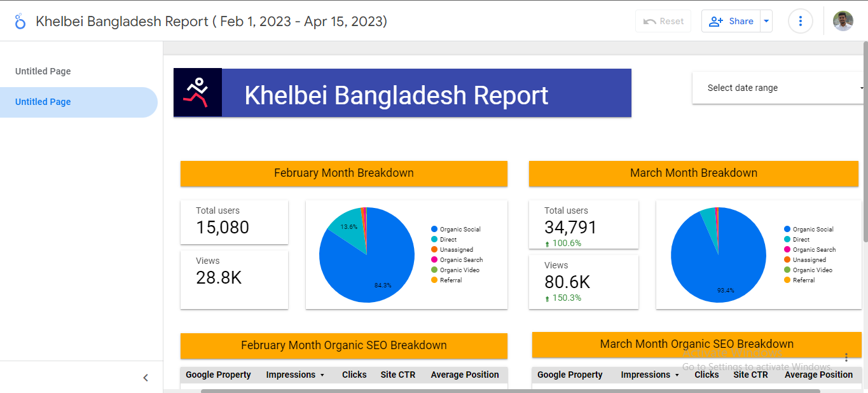Select March Total users scorecard 34,791
Viewport: 868px width, 393px height.
tap(583, 224)
